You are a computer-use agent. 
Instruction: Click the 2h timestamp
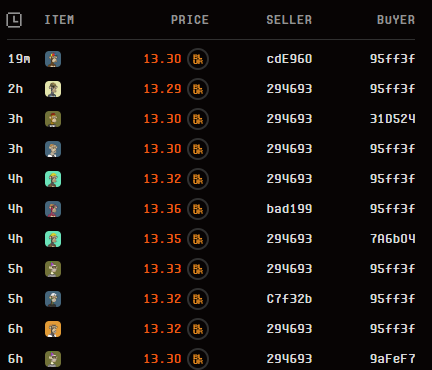(15, 89)
